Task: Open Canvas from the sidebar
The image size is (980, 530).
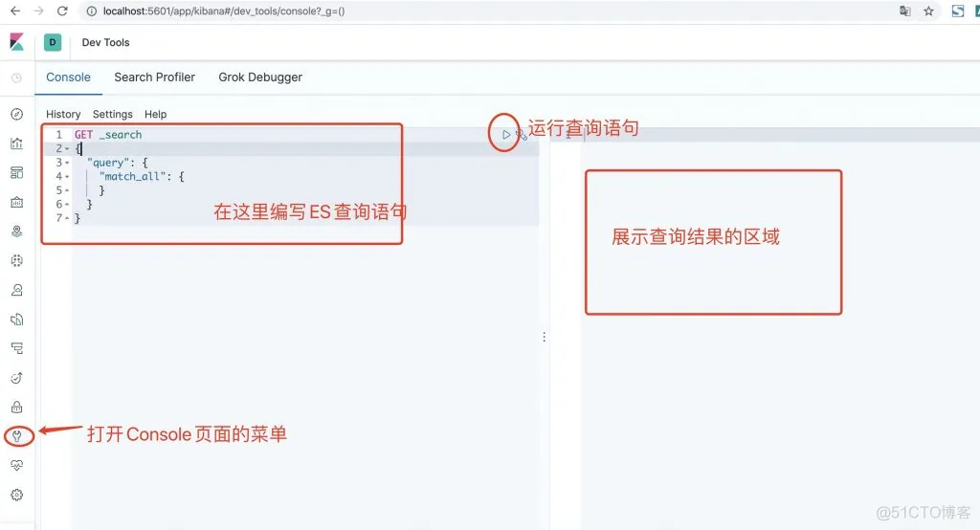Action: [17, 202]
